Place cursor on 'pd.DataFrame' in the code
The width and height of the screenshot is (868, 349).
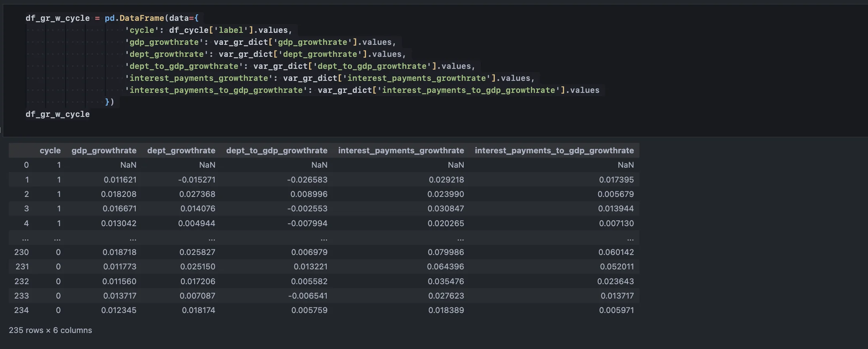tap(134, 18)
